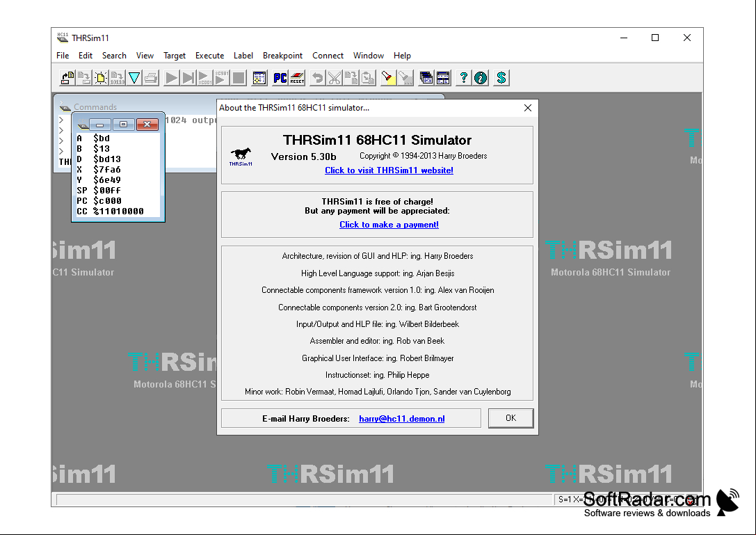Click the Cascade windows toolbar icon
Screen dimensions: 756x535
(426, 78)
